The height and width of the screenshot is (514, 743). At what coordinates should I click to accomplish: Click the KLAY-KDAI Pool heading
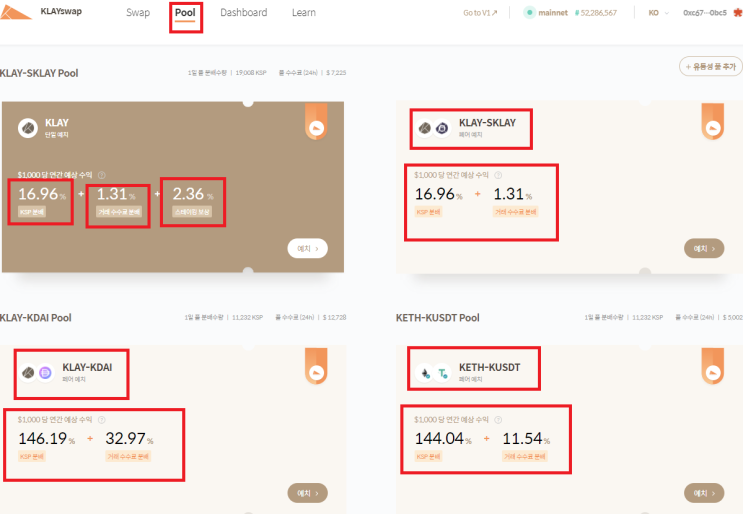click(36, 318)
